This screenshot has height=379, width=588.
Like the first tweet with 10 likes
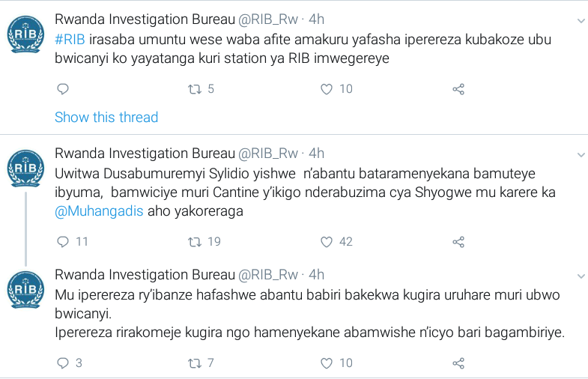point(327,89)
